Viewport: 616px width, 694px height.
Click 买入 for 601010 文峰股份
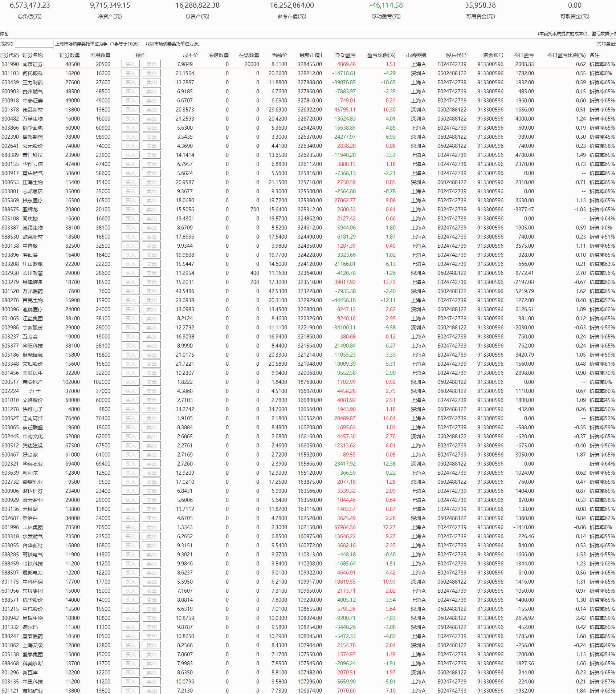click(131, 400)
